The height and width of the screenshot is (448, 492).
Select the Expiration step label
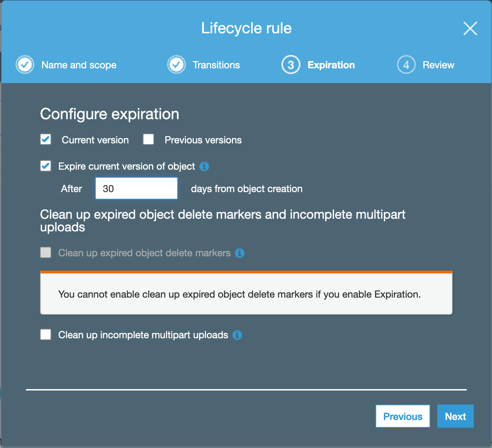pos(331,65)
